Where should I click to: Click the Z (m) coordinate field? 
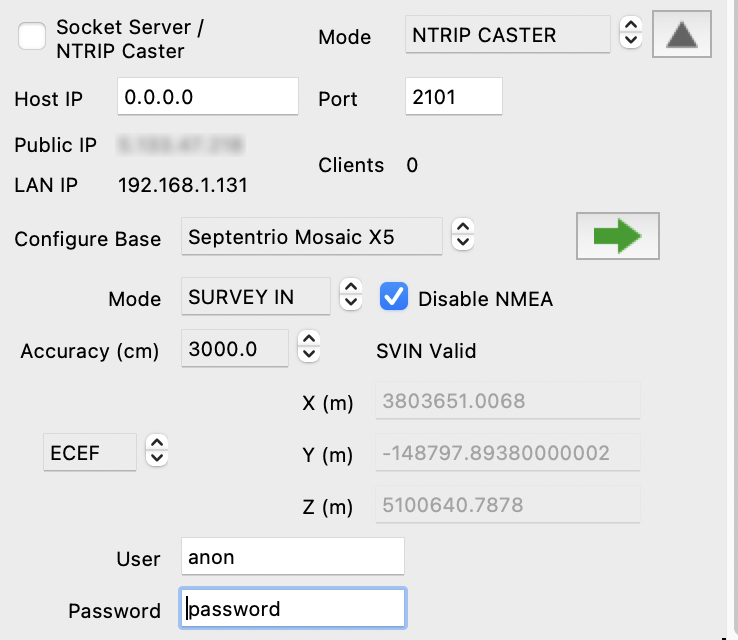507,505
